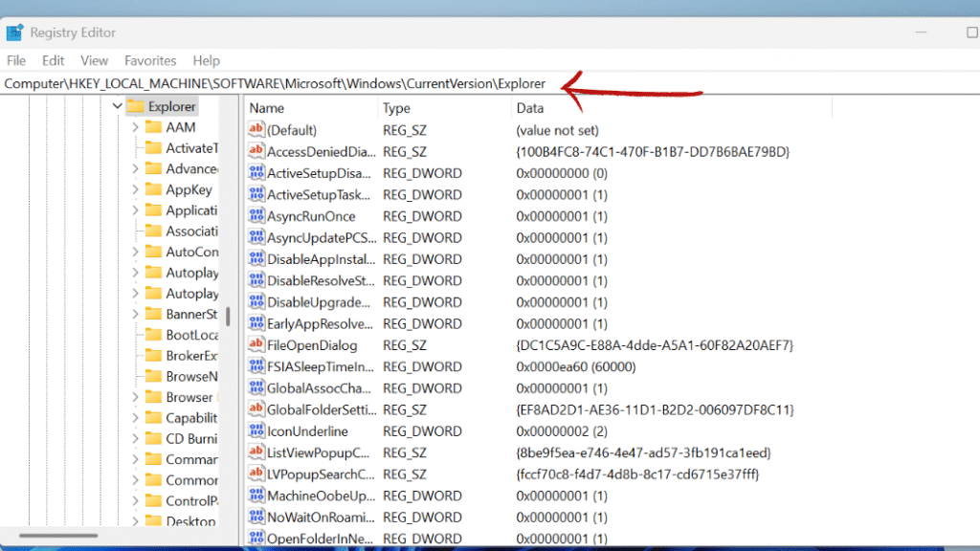Select the DisableUpgrade... value name
The width and height of the screenshot is (980, 551).
tap(319, 302)
